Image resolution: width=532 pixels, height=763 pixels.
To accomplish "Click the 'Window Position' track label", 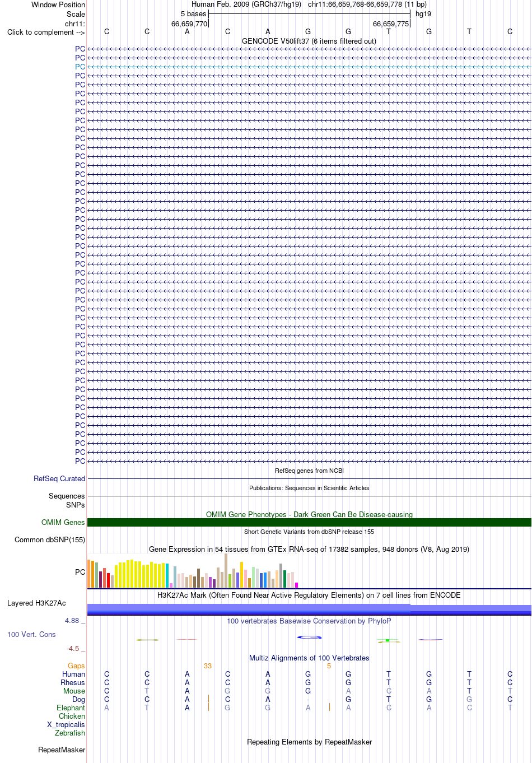I will pos(58,4).
